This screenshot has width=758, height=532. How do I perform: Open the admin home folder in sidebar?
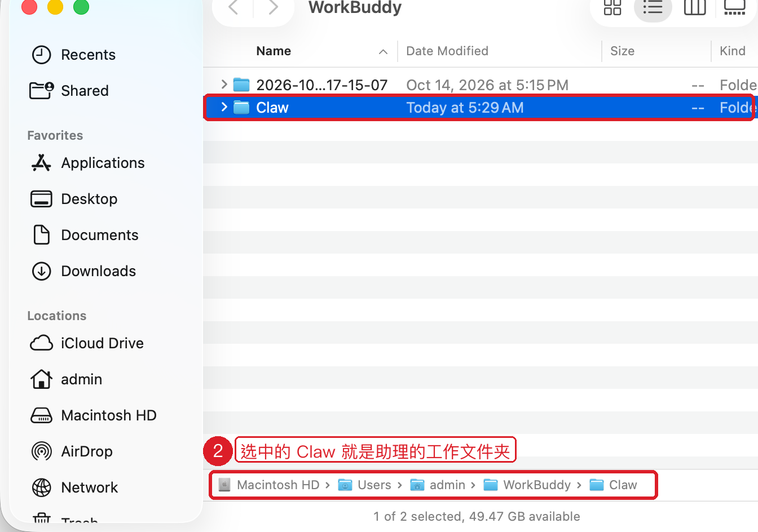pos(67,379)
